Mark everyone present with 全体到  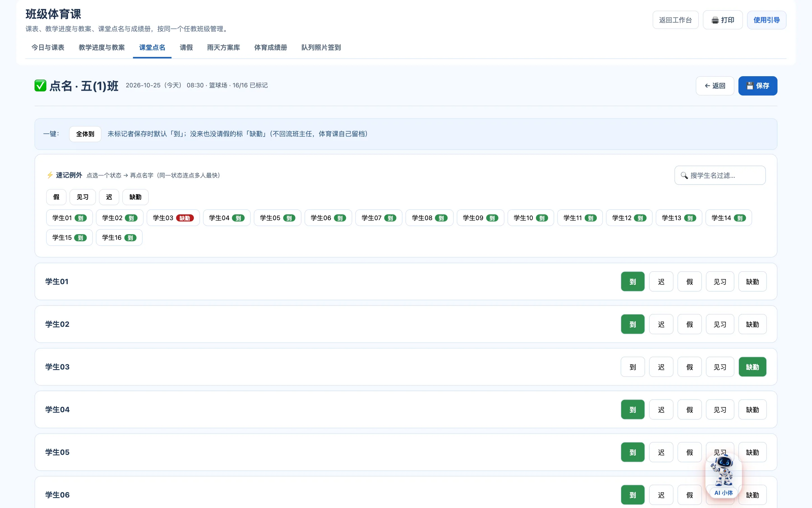(85, 134)
